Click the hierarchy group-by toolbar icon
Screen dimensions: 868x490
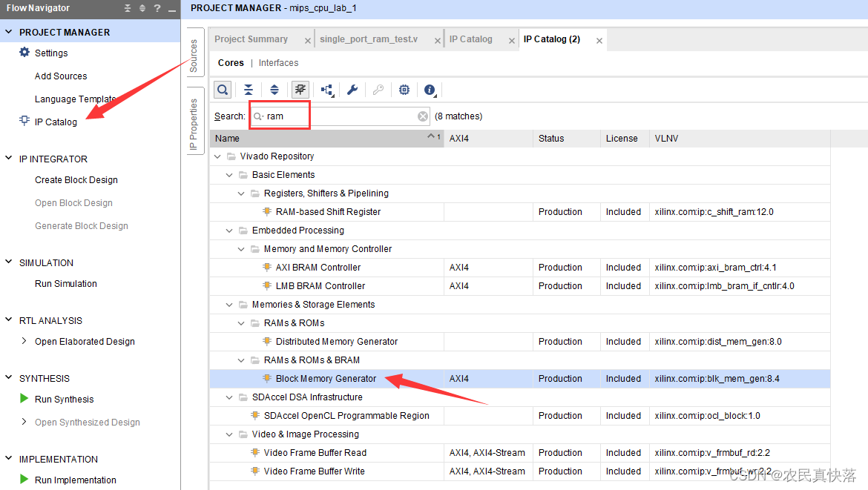pyautogui.click(x=326, y=90)
